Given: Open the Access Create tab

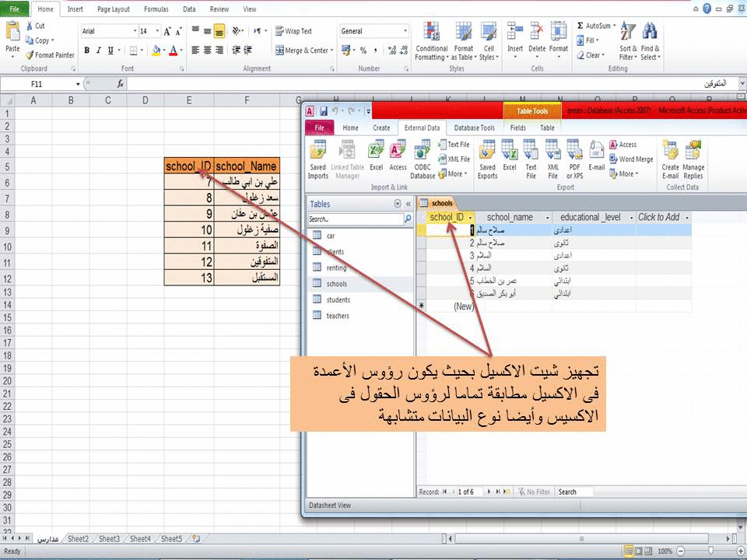Looking at the screenshot, I should coord(381,128).
